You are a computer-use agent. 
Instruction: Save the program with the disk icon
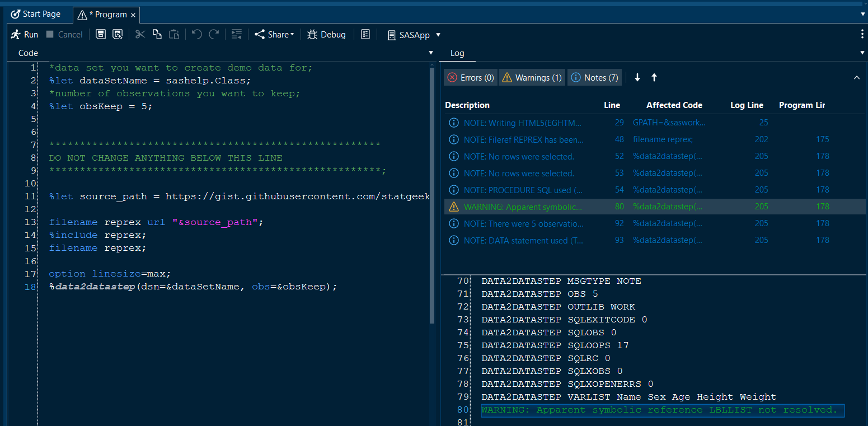pos(101,35)
